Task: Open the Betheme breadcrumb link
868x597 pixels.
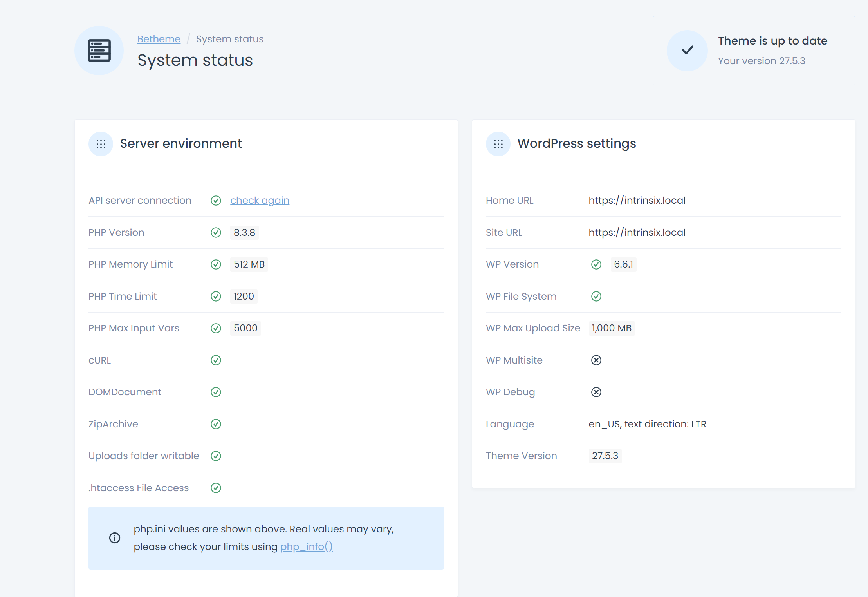Action: [159, 39]
